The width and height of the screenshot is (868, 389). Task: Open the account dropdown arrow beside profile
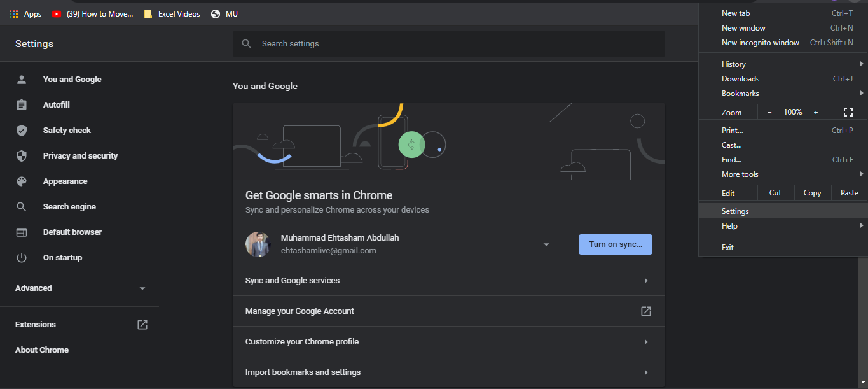tap(546, 244)
